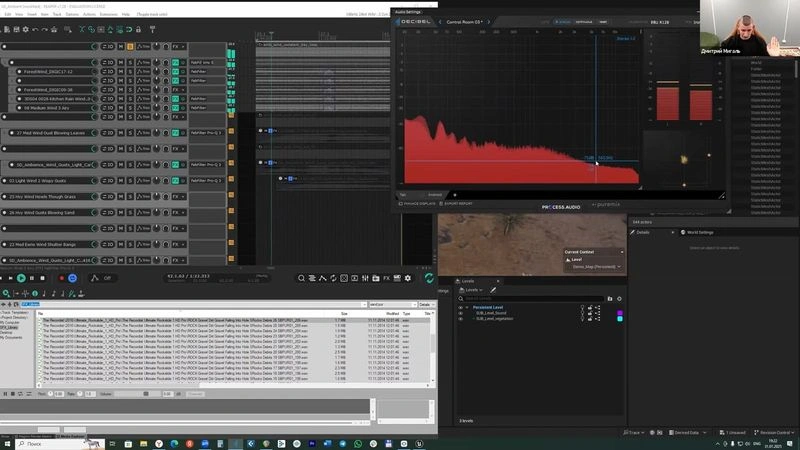
Task: Open the mixer icon in transport toolbar
Action: coord(365,278)
